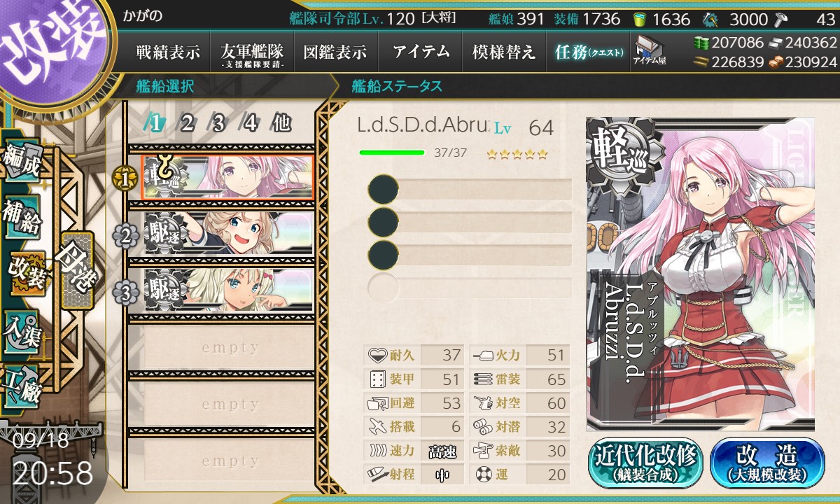The image size is (840, 504).
Task: Open the 任務 quest menu
Action: pos(587,52)
